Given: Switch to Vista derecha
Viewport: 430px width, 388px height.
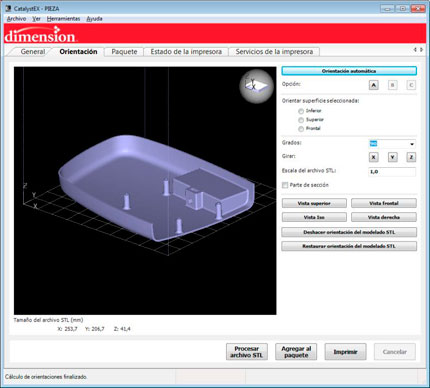Looking at the screenshot, I should 384,217.
